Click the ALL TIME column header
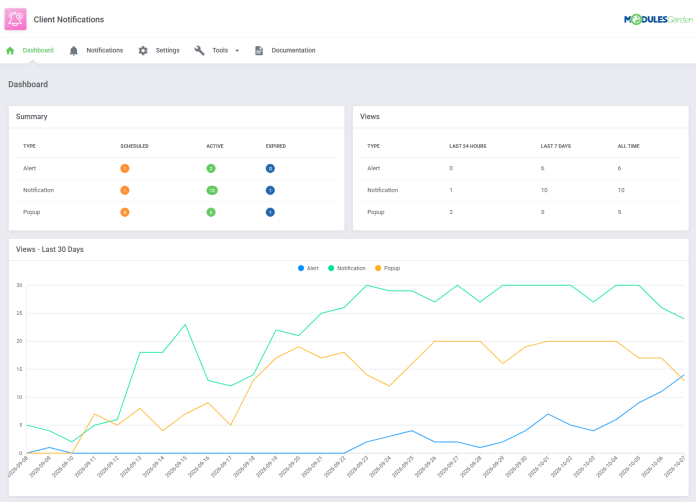 click(x=629, y=146)
